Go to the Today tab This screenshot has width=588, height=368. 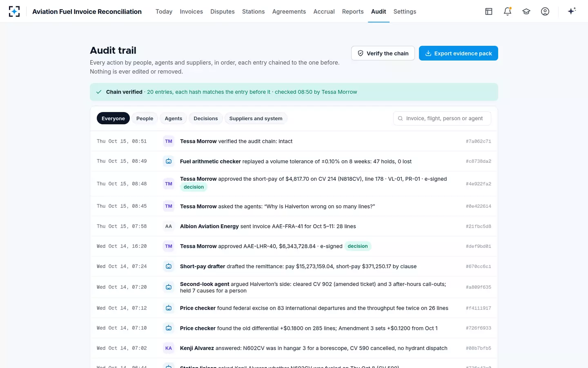(x=164, y=11)
